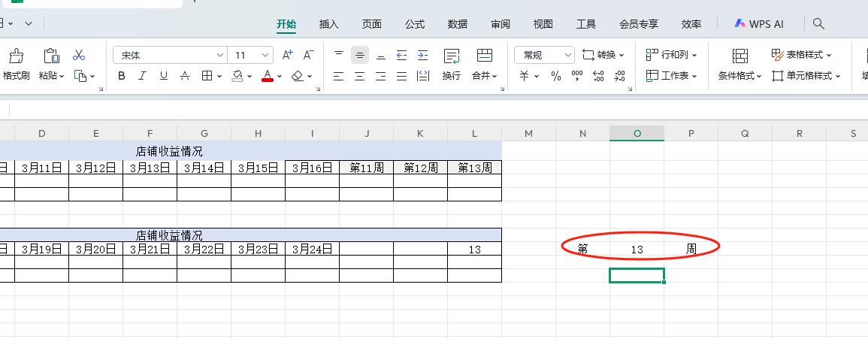
Task: Open 条件格式 conditional formatting
Action: (740, 64)
